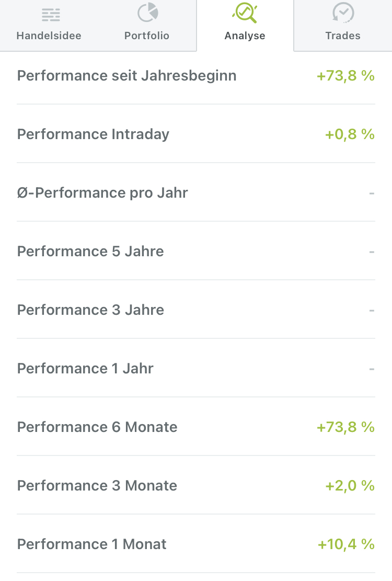Select Performance seit Jahresbeginn row
The width and height of the screenshot is (392, 581).
click(x=127, y=76)
